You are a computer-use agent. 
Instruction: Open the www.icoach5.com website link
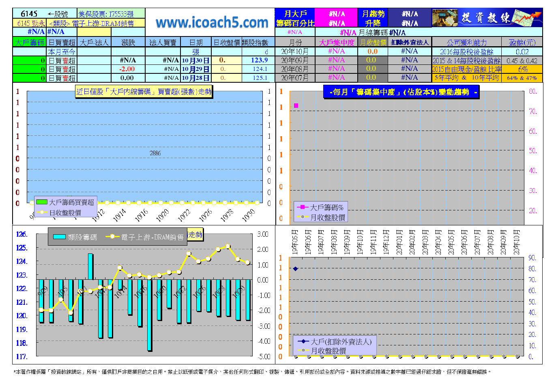coord(212,22)
